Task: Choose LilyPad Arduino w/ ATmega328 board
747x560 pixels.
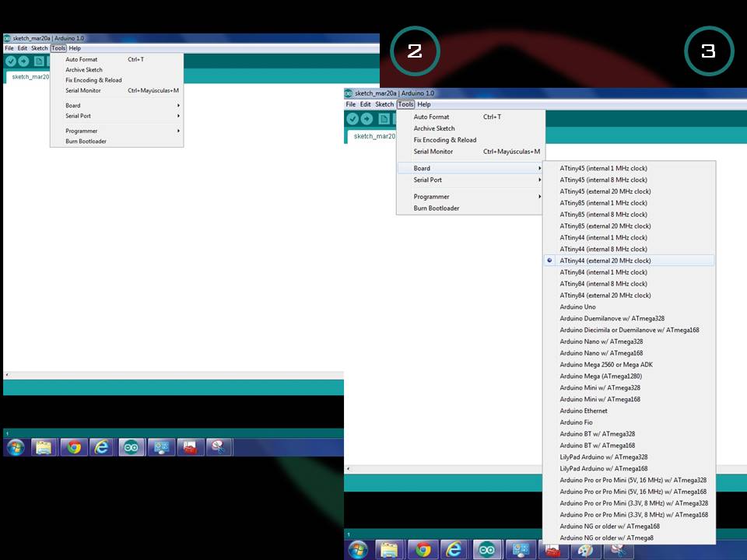Action: pyautogui.click(x=629, y=457)
